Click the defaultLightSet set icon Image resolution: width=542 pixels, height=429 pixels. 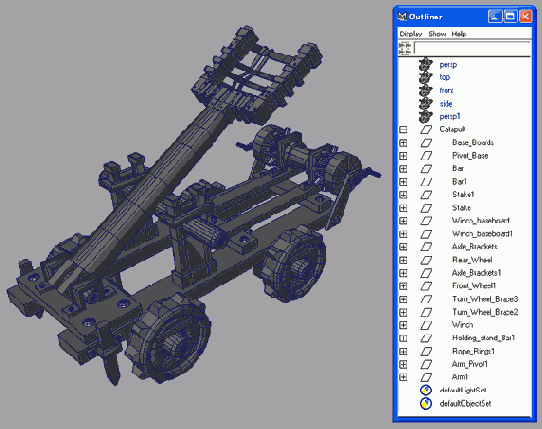point(426,390)
